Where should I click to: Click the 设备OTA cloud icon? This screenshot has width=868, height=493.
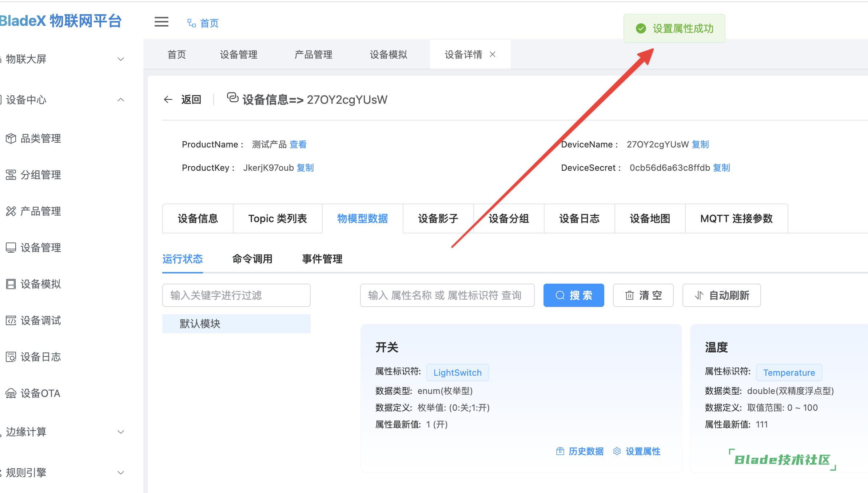[x=11, y=393]
